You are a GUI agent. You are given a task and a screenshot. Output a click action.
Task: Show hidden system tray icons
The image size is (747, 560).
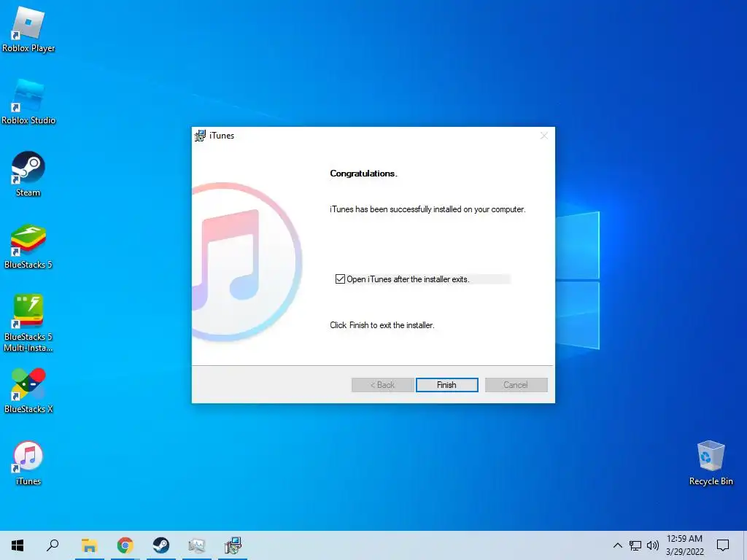coord(617,545)
